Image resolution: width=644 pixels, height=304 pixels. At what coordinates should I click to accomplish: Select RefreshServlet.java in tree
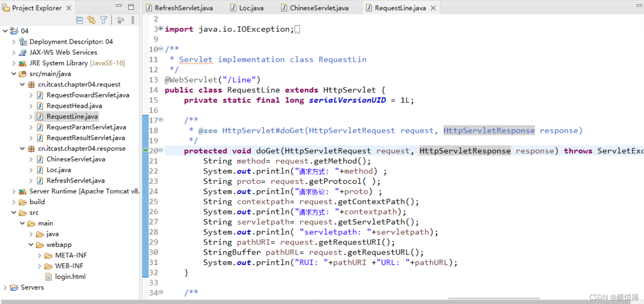pyautogui.click(x=76, y=180)
